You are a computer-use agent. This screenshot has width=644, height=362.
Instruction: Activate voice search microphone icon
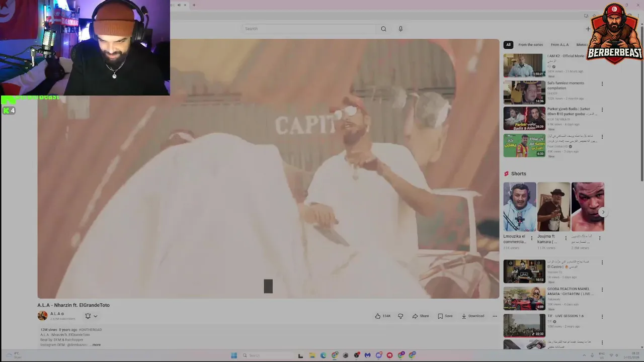point(400,29)
